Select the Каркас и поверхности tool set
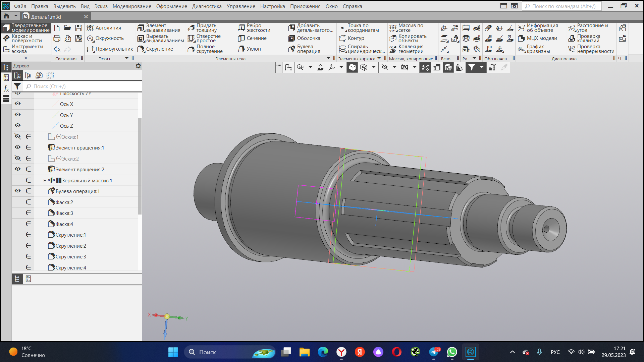 [26, 39]
